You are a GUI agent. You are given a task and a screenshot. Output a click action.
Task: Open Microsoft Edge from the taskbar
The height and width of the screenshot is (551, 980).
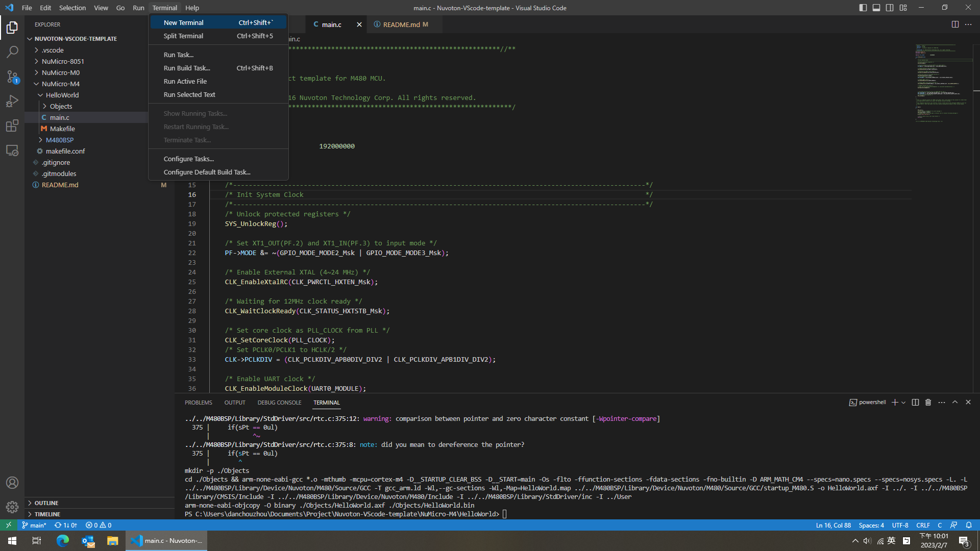click(x=62, y=541)
